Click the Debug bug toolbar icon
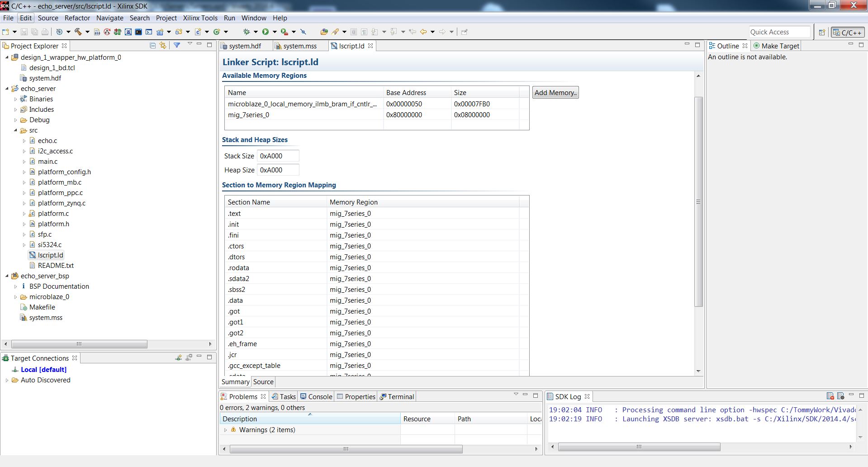868x467 pixels. tap(247, 32)
